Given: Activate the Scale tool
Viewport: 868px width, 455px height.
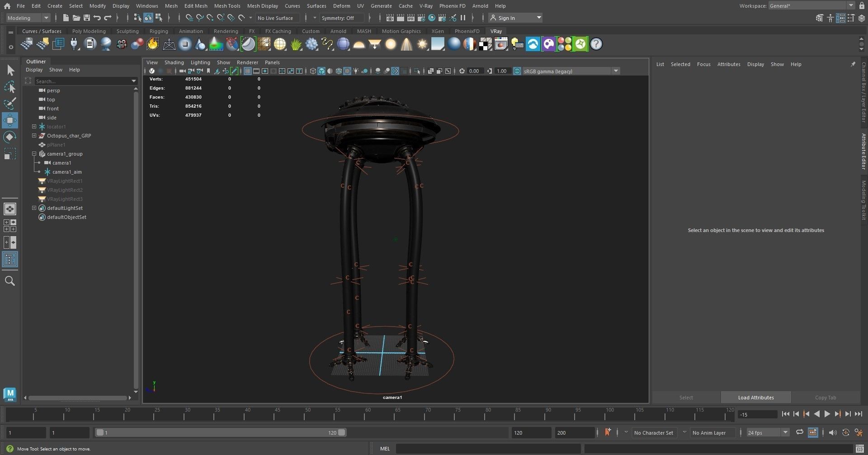Looking at the screenshot, I should click(10, 154).
